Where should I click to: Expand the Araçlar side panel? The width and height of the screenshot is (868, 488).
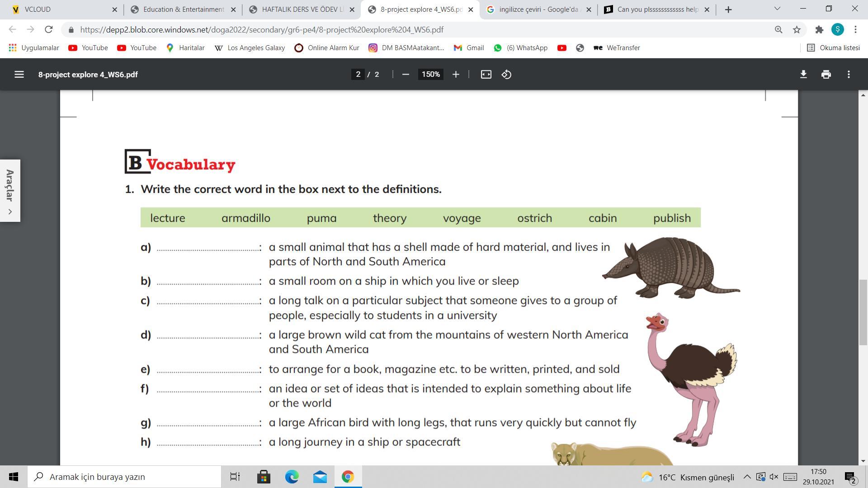pyautogui.click(x=10, y=211)
